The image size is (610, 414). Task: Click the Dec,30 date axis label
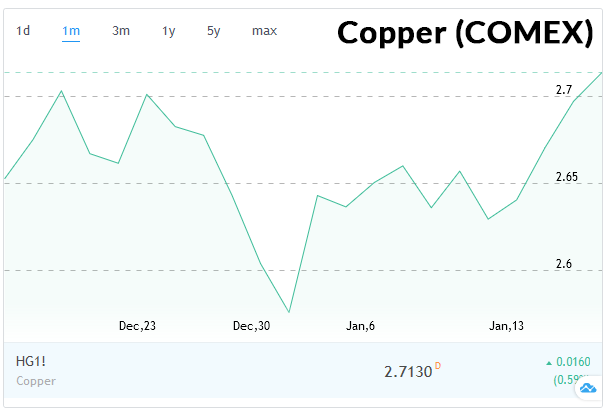tap(251, 326)
